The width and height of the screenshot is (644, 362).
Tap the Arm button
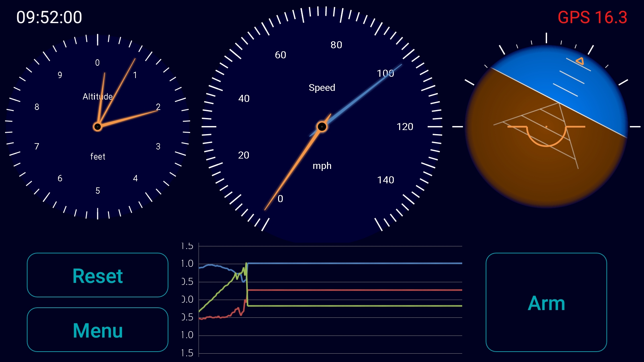click(546, 303)
